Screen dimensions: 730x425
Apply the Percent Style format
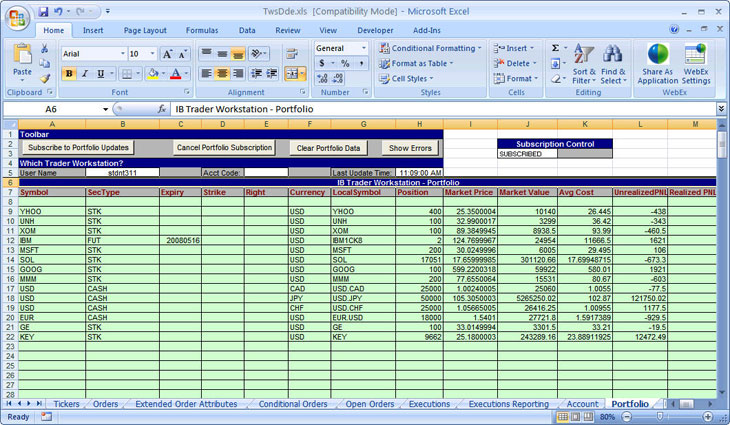[x=345, y=63]
